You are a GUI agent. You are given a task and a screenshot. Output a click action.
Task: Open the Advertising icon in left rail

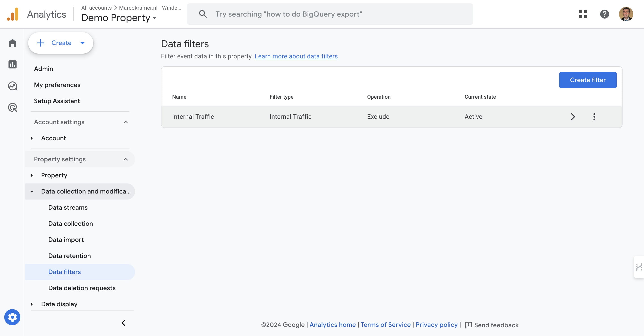[x=12, y=108]
